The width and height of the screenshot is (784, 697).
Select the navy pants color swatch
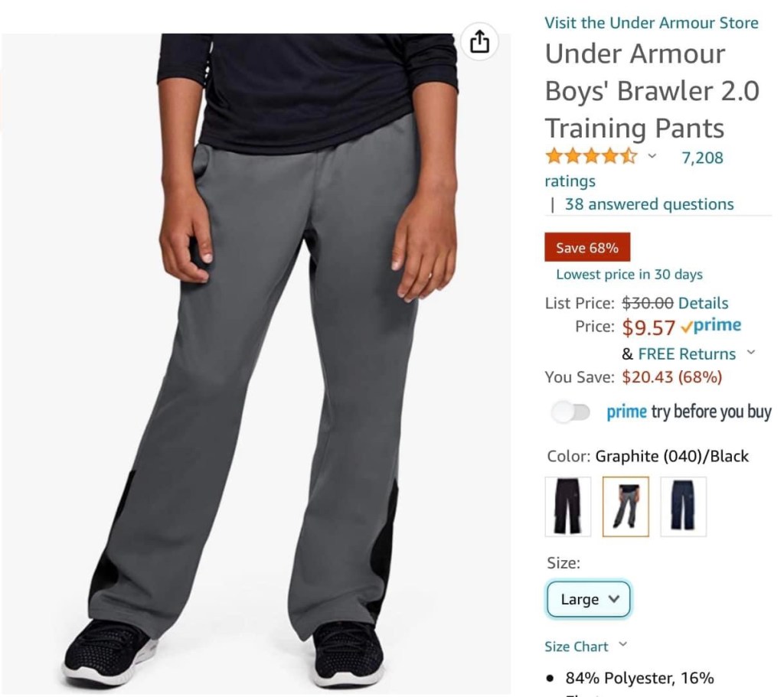pos(683,506)
